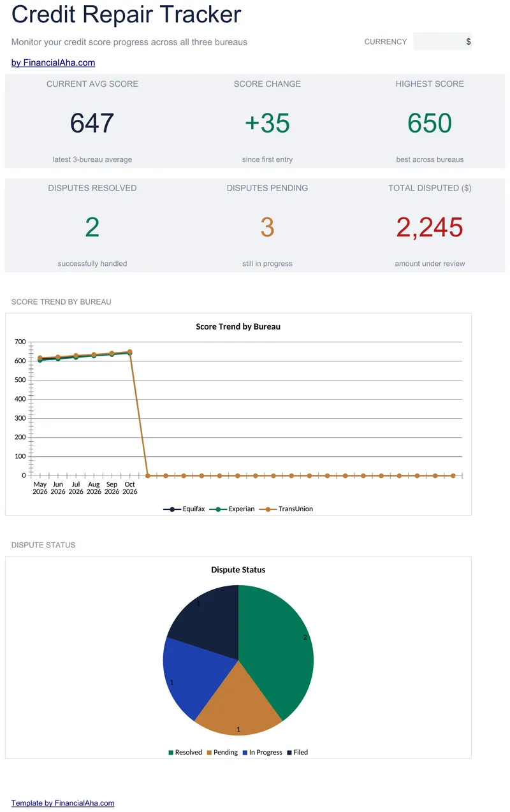
Task: Select the 2,245 total disputed value
Action: [430, 228]
